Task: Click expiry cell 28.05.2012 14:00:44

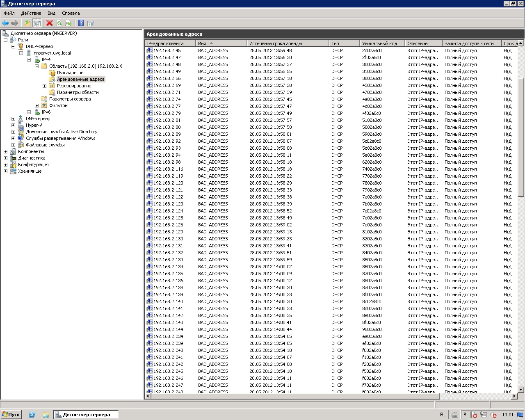Action: click(271, 329)
